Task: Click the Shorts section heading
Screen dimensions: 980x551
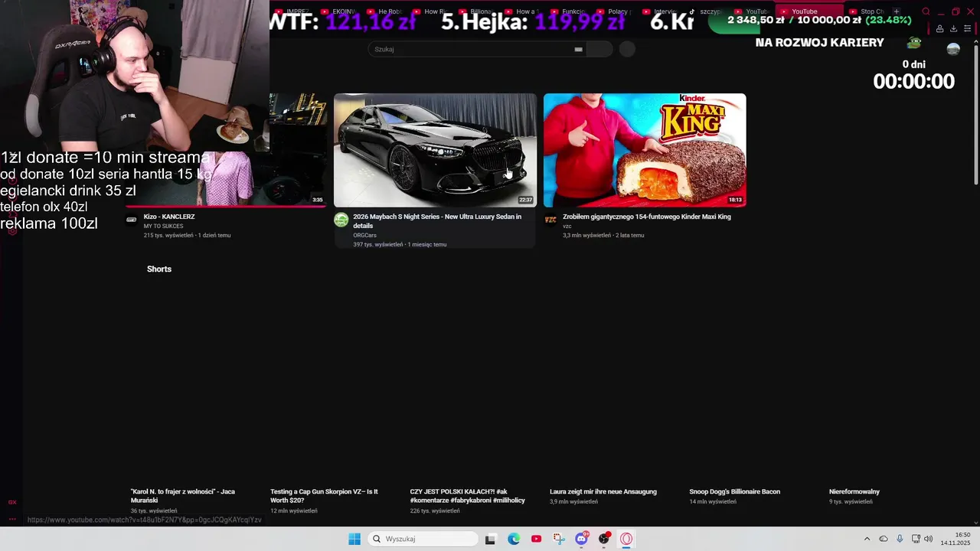Action: pyautogui.click(x=159, y=269)
